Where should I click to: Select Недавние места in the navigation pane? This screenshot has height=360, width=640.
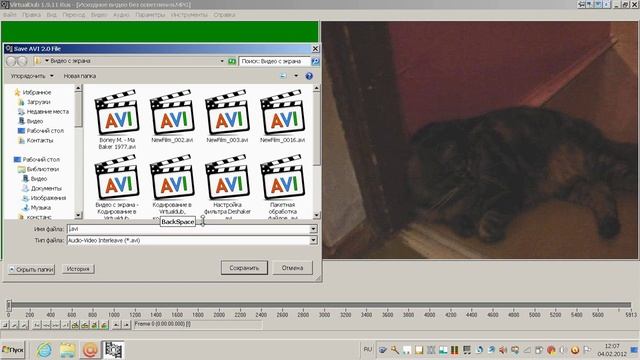tap(47, 111)
